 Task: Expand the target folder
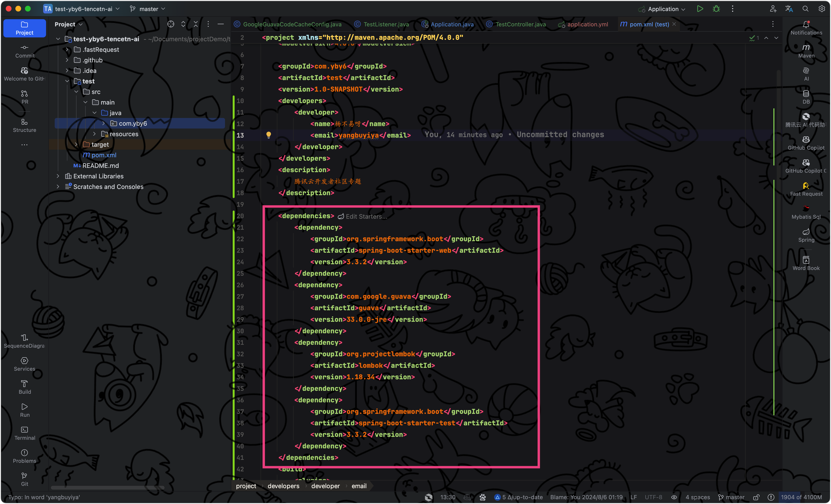76,144
